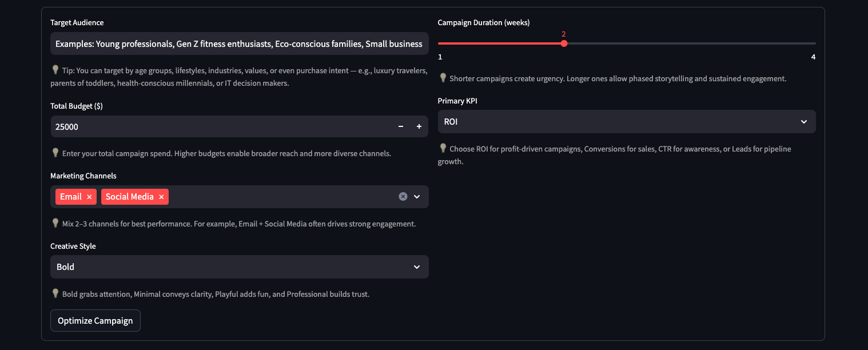Click the lightbulb tip under Marketing Channels
Screen dimensions: 868x350
[55, 223]
